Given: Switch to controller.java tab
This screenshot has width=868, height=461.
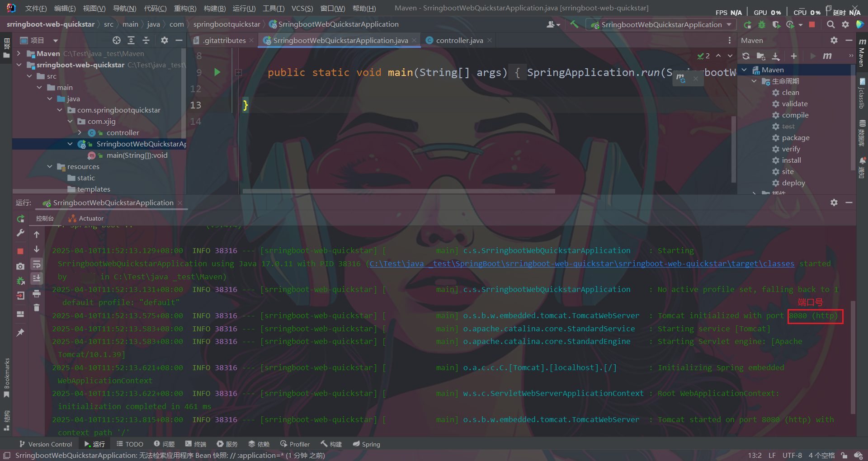Looking at the screenshot, I should click(x=459, y=41).
